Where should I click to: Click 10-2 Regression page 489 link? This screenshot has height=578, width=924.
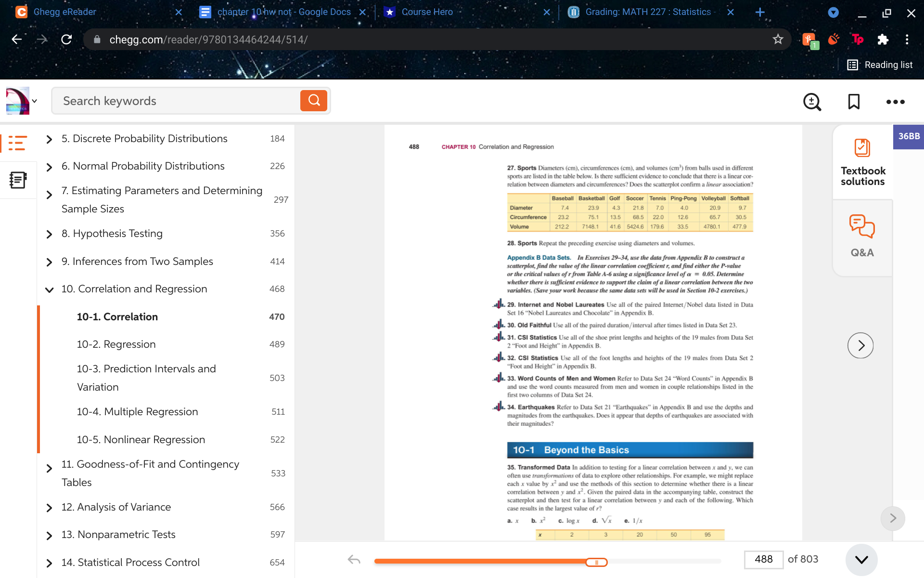coord(116,344)
